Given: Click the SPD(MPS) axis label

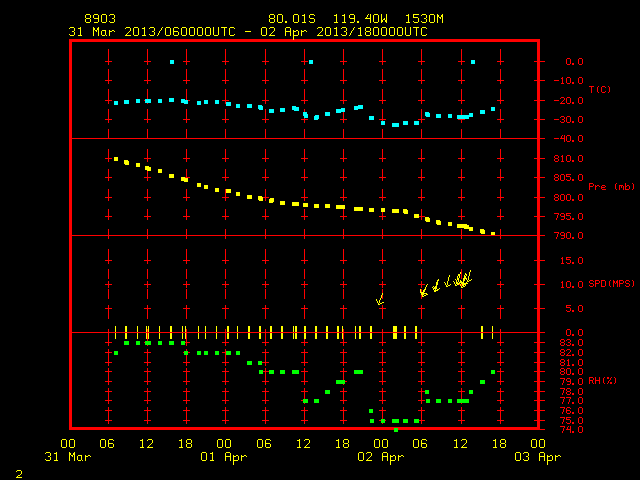Looking at the screenshot, I should pos(611,284).
